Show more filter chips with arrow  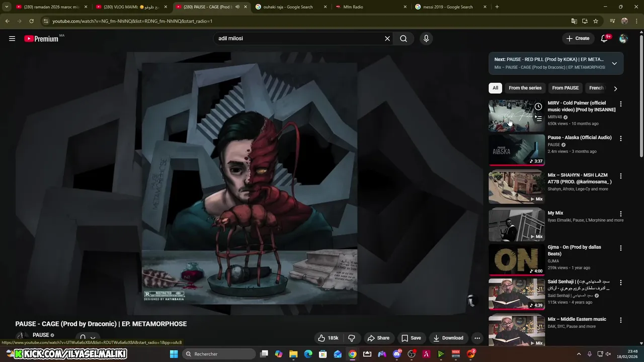pos(615,88)
